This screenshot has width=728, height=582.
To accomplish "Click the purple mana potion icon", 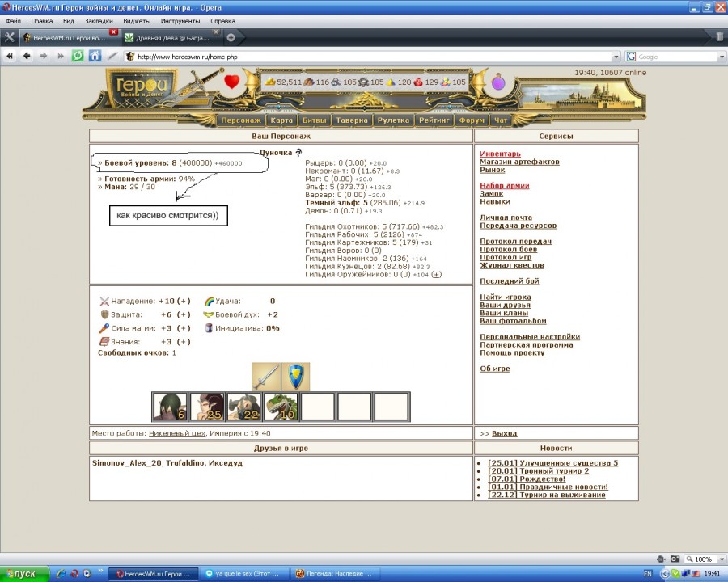I will click(498, 82).
